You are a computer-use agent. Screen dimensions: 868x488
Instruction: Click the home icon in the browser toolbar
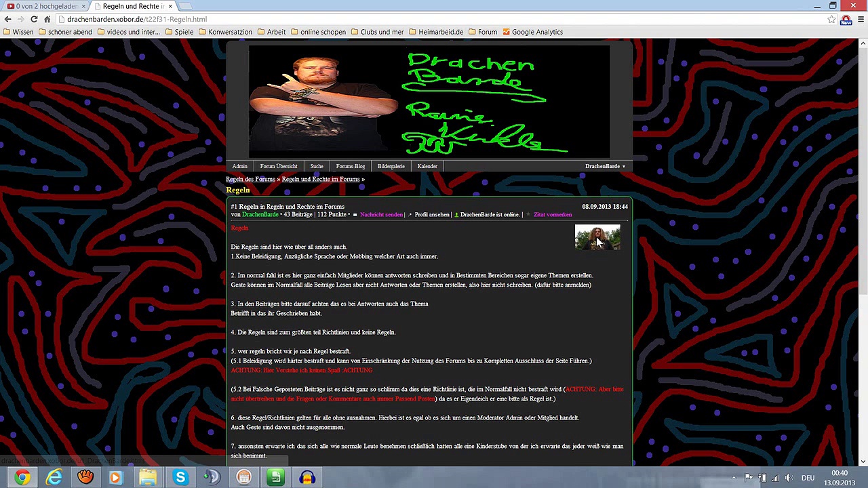click(47, 19)
